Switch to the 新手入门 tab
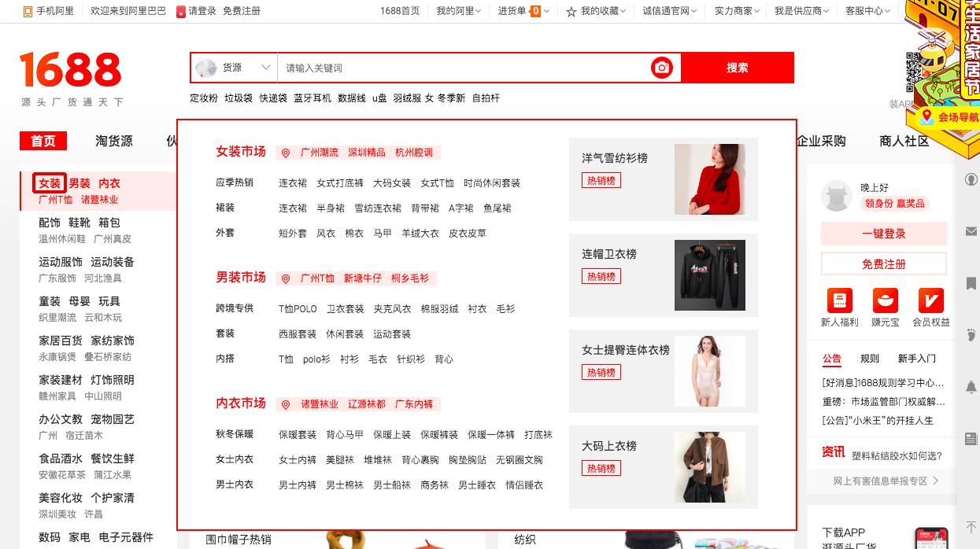980x549 pixels. click(917, 359)
